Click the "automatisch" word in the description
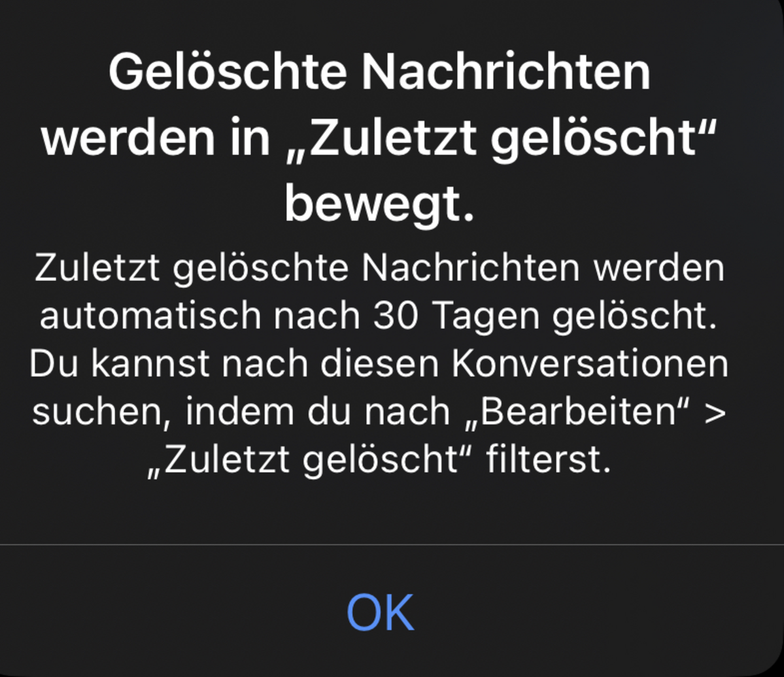Viewport: 784px width, 677px height. point(150,316)
